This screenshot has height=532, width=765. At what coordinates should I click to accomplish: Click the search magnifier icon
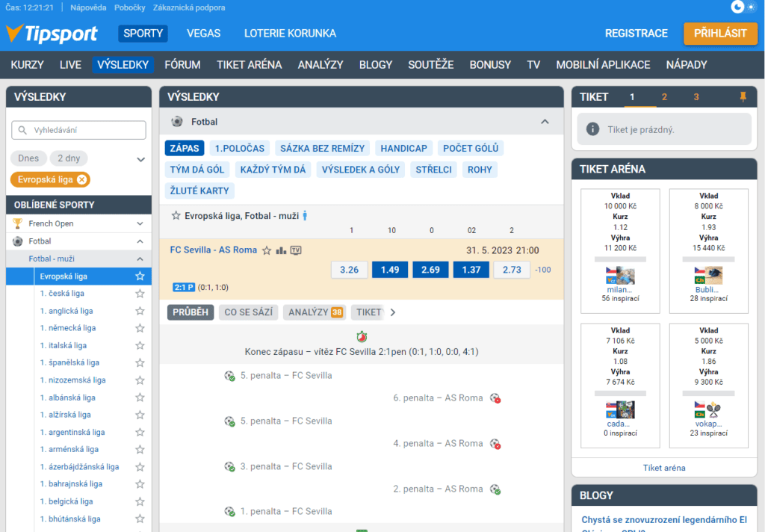pyautogui.click(x=22, y=130)
